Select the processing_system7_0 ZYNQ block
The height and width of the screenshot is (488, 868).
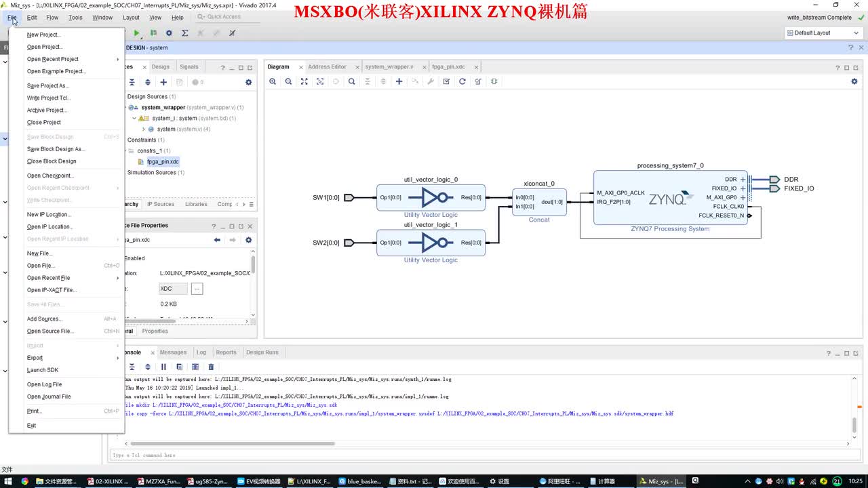(x=670, y=197)
